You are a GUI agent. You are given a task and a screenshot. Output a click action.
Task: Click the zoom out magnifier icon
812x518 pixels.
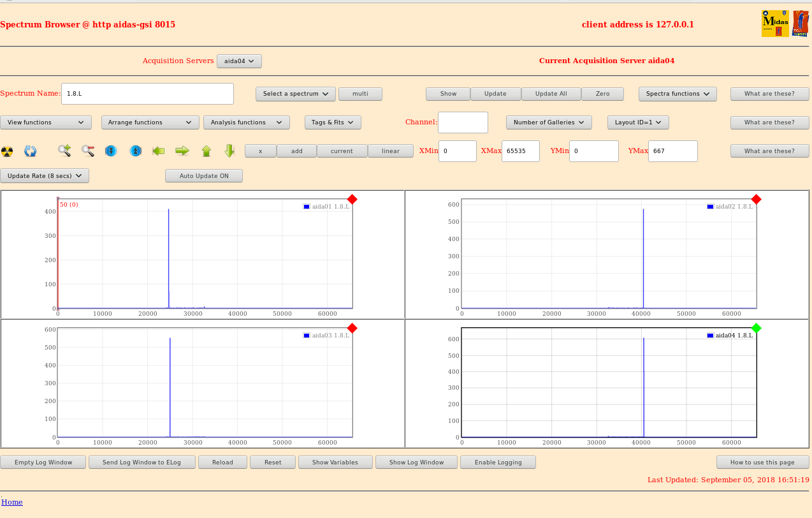[x=88, y=151]
